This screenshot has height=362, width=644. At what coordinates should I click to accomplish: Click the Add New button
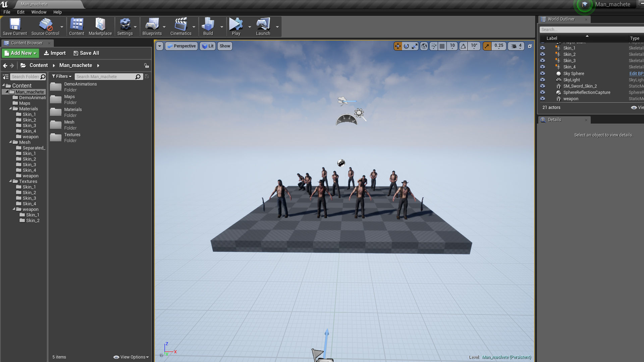click(x=20, y=53)
